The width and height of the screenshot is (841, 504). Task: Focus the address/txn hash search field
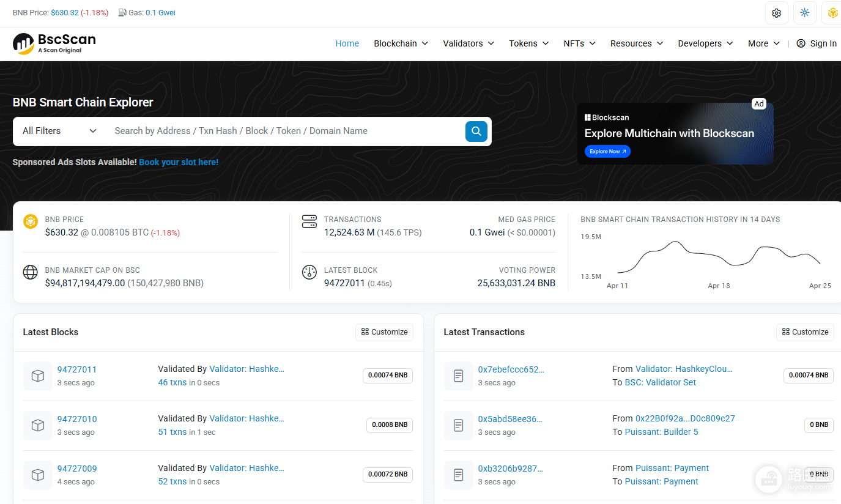[x=286, y=131]
